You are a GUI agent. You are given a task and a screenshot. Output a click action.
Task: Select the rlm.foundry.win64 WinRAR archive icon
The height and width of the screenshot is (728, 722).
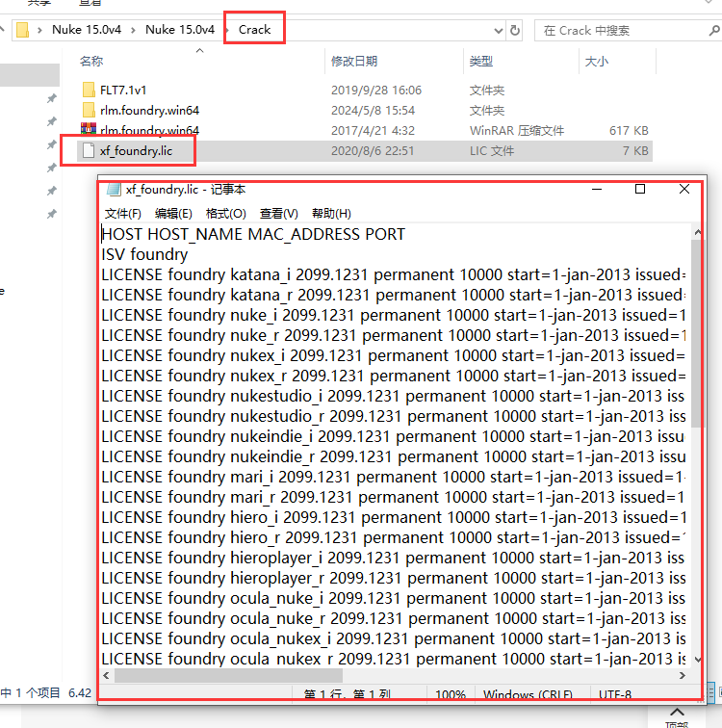point(89,129)
